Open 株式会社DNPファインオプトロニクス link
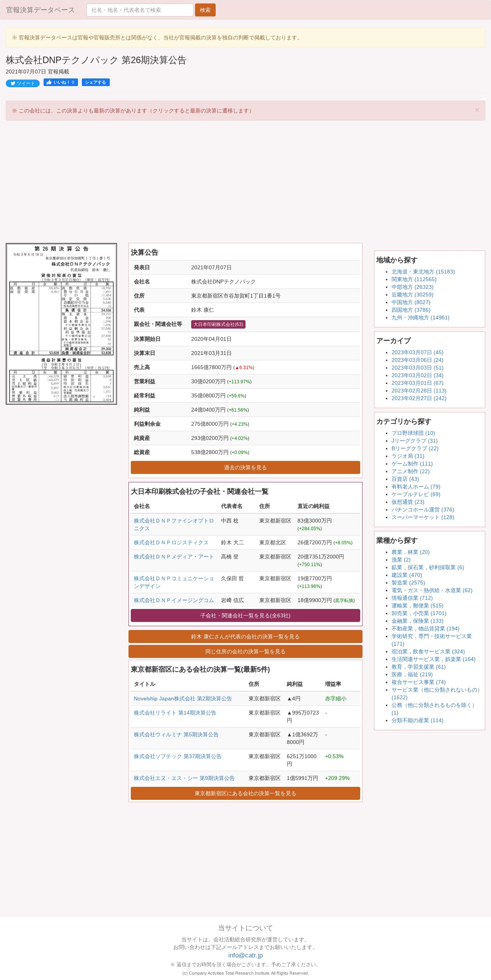Viewport: 491px width, 980px height. tap(174, 524)
